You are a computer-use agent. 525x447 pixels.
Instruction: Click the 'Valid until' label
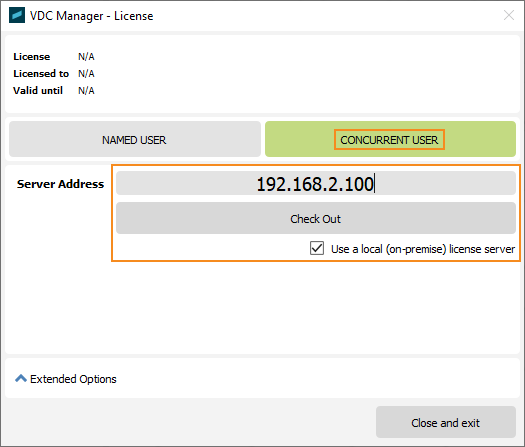(x=38, y=91)
